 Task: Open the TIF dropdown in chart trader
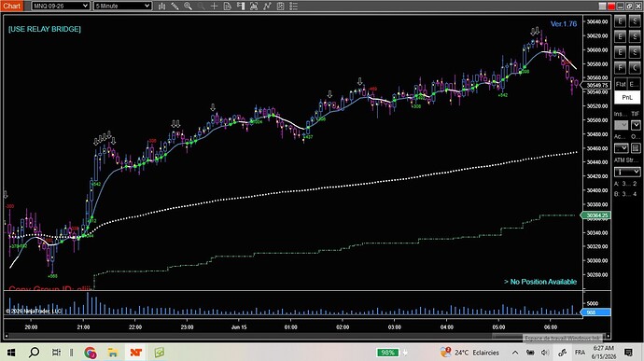(636, 125)
